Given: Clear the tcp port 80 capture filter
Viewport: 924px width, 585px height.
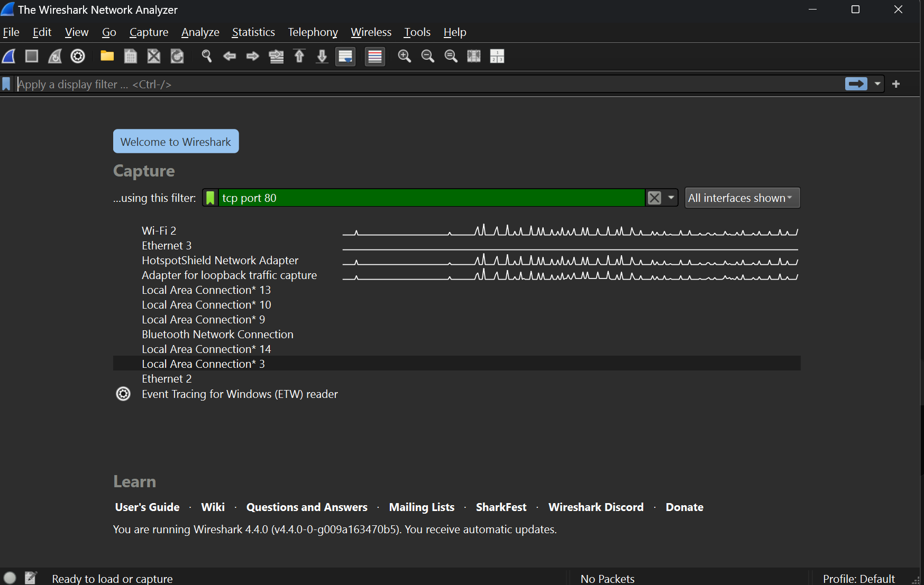Looking at the screenshot, I should (655, 198).
